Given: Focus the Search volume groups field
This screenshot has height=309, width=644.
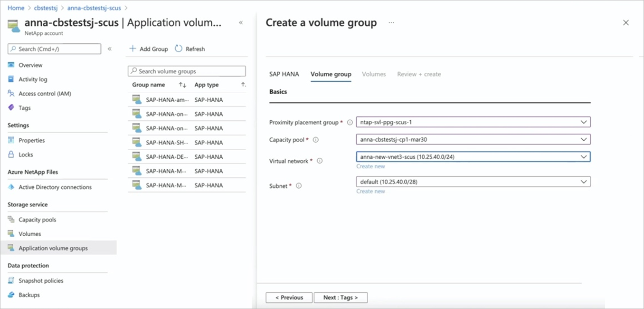Looking at the screenshot, I should 187,71.
